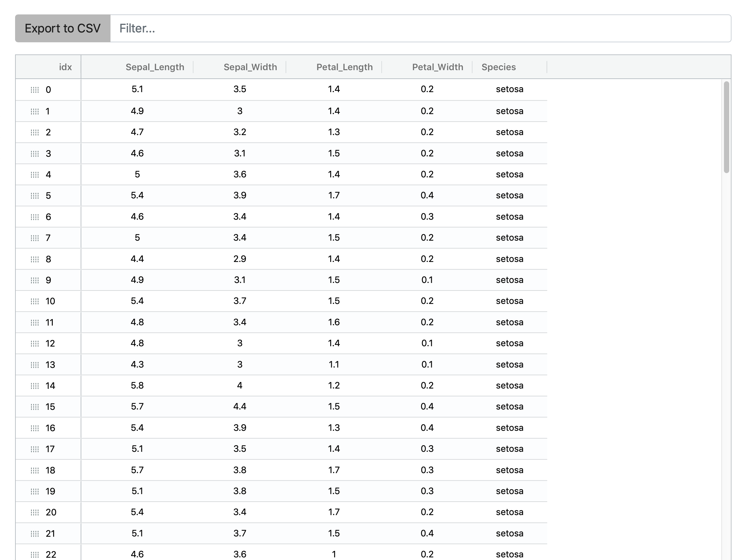741x560 pixels.
Task: Sort by the Sepal_Width column header
Action: pos(250,67)
